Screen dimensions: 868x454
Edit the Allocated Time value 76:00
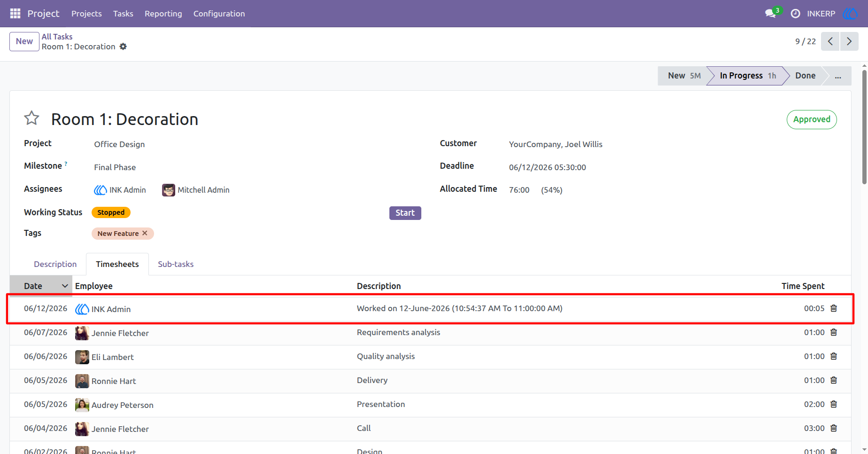pos(519,190)
